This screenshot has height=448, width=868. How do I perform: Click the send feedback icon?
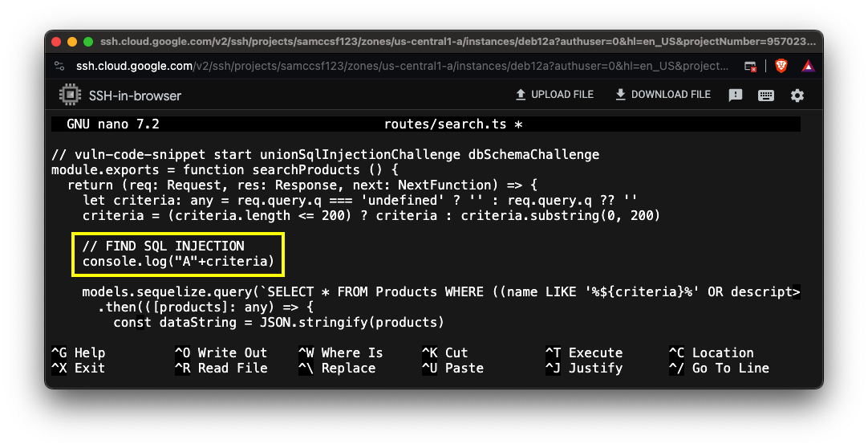[x=736, y=95]
